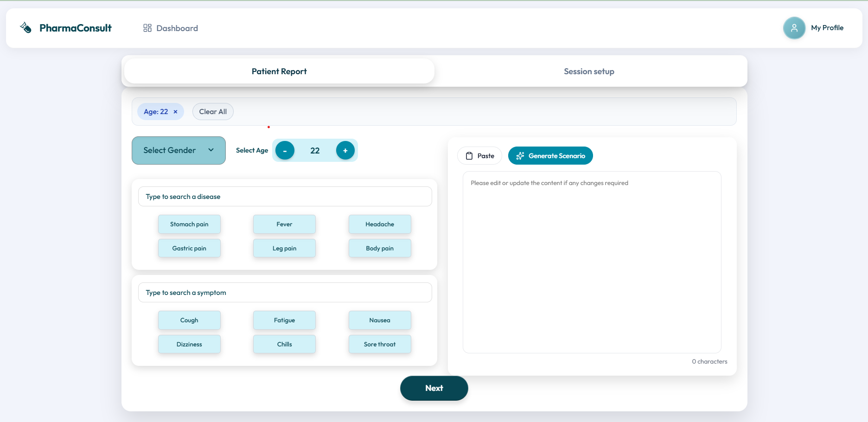Click the sparkles icon on Generate Scenario button
The height and width of the screenshot is (422, 868).
coord(520,155)
